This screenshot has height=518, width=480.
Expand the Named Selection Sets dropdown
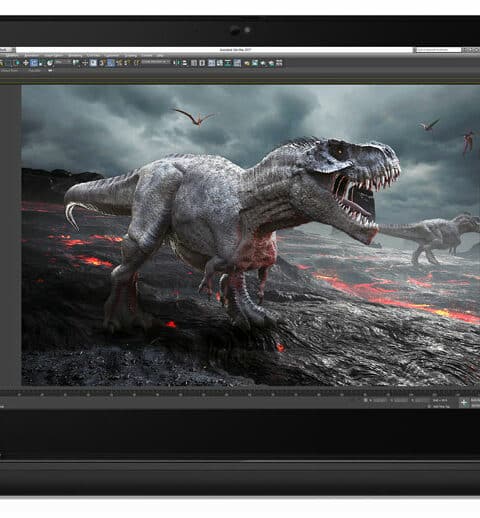(156, 62)
